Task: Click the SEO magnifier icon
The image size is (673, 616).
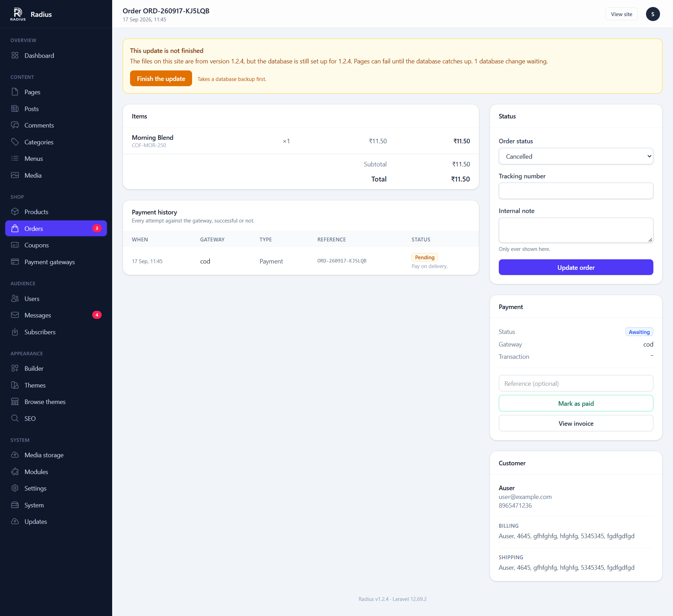Action: [x=15, y=418]
